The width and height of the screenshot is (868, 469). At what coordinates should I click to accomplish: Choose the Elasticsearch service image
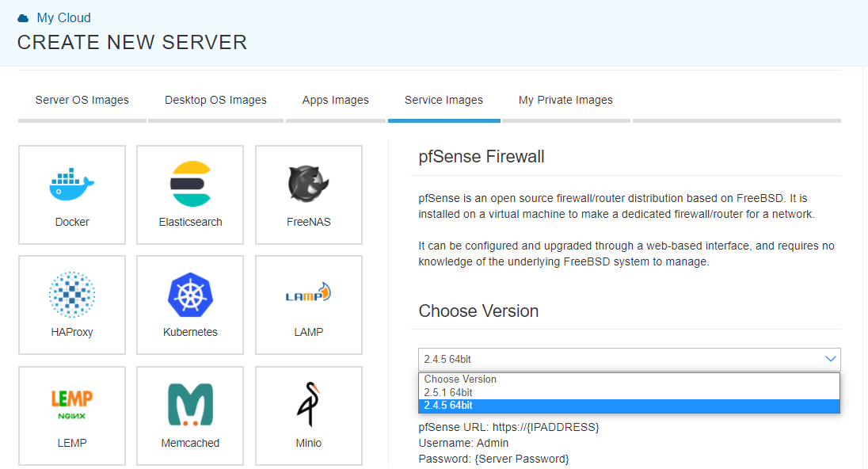[x=190, y=194]
